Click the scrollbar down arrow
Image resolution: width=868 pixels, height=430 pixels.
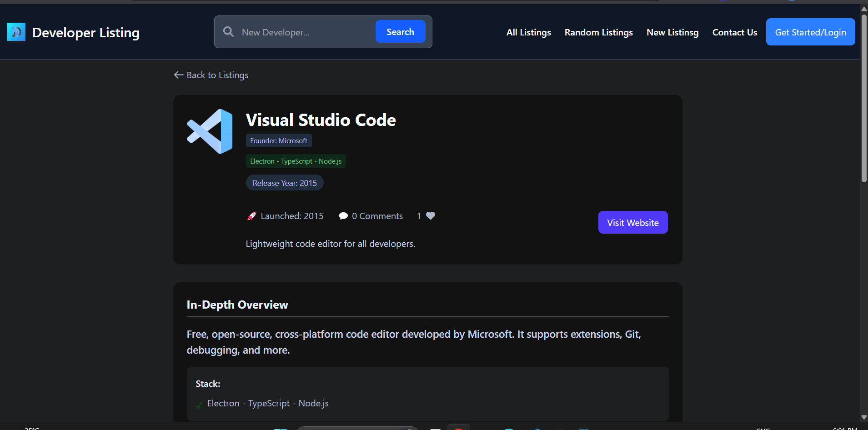tap(864, 417)
